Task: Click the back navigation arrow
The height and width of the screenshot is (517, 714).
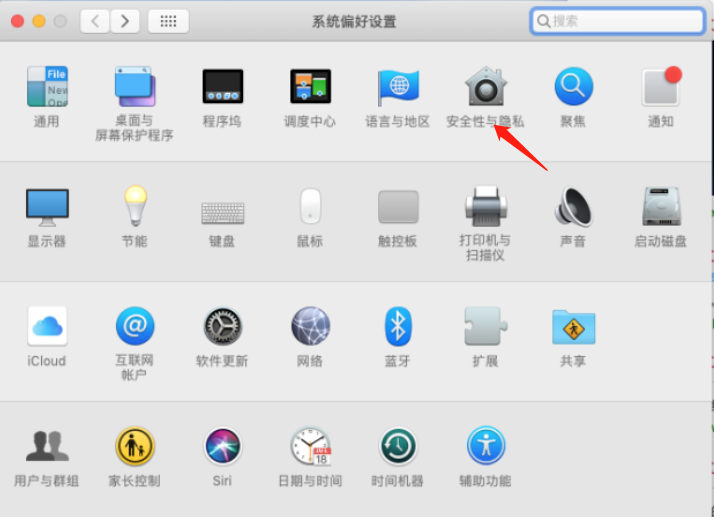Action: [x=95, y=21]
